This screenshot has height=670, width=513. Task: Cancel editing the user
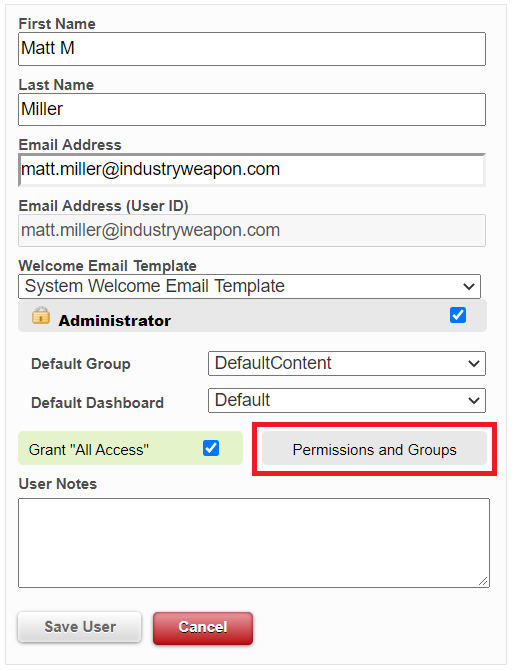203,628
